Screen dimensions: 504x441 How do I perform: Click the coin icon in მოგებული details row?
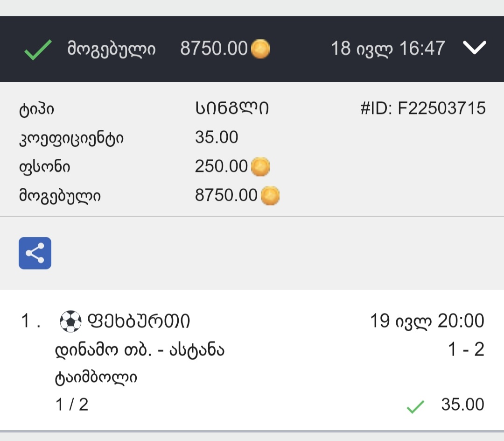270,195
